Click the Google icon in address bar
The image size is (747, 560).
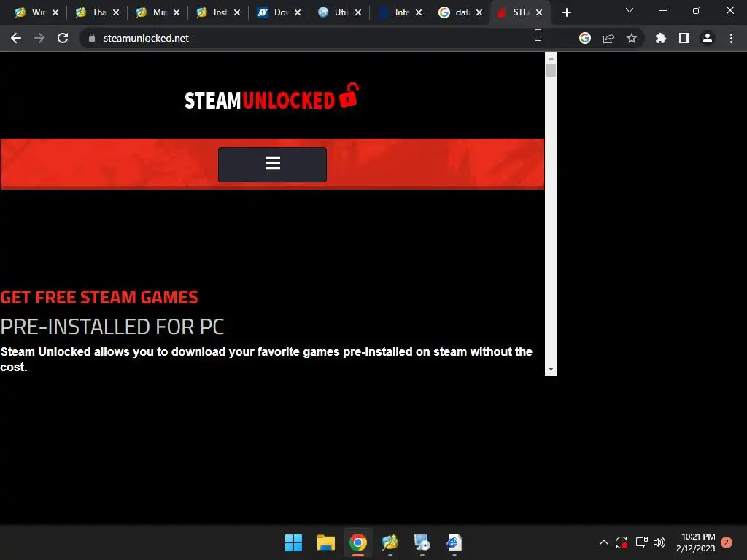pyautogui.click(x=585, y=38)
